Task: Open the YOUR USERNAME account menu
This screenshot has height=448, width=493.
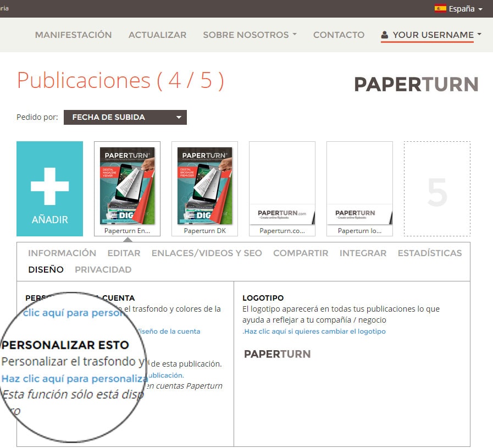Action: [431, 35]
